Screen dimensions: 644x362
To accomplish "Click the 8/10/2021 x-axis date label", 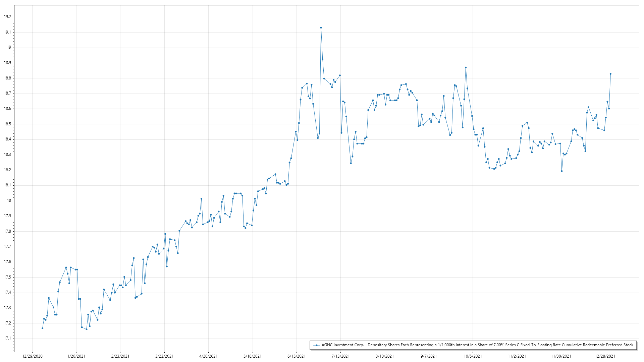I will (385, 356).
